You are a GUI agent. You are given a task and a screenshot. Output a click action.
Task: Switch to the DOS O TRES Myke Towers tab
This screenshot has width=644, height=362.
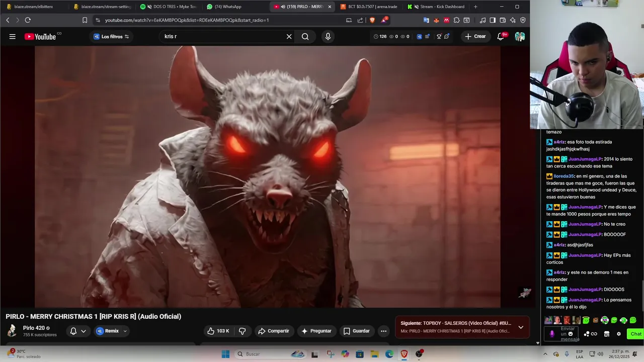pyautogui.click(x=169, y=7)
